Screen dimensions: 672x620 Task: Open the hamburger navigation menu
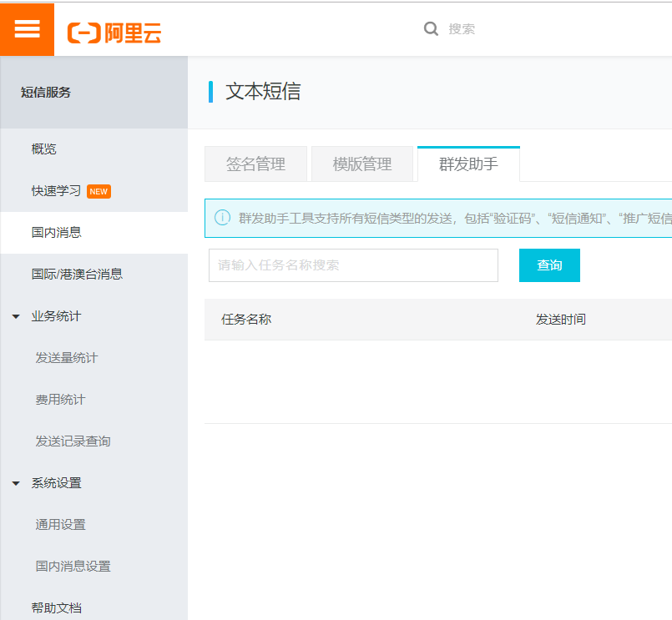27,28
